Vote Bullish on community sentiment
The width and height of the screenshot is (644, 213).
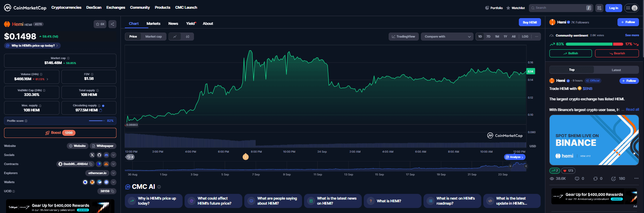(x=571, y=53)
